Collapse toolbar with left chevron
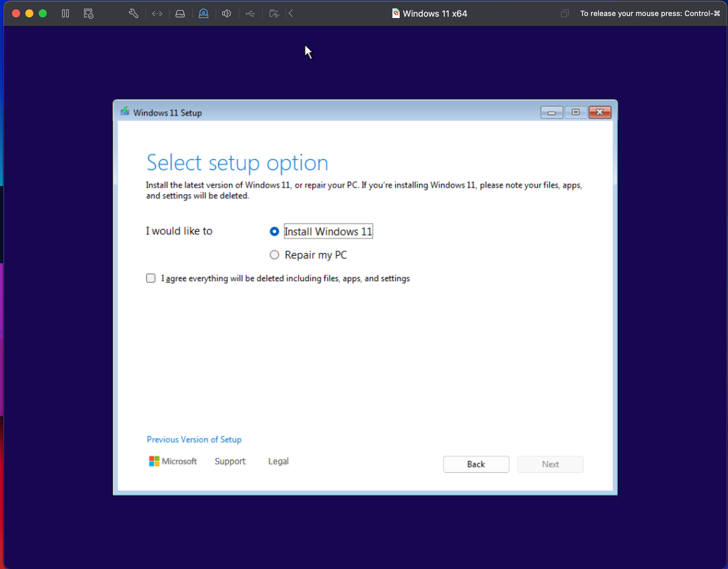Viewport: 728px width, 569px height. click(291, 13)
